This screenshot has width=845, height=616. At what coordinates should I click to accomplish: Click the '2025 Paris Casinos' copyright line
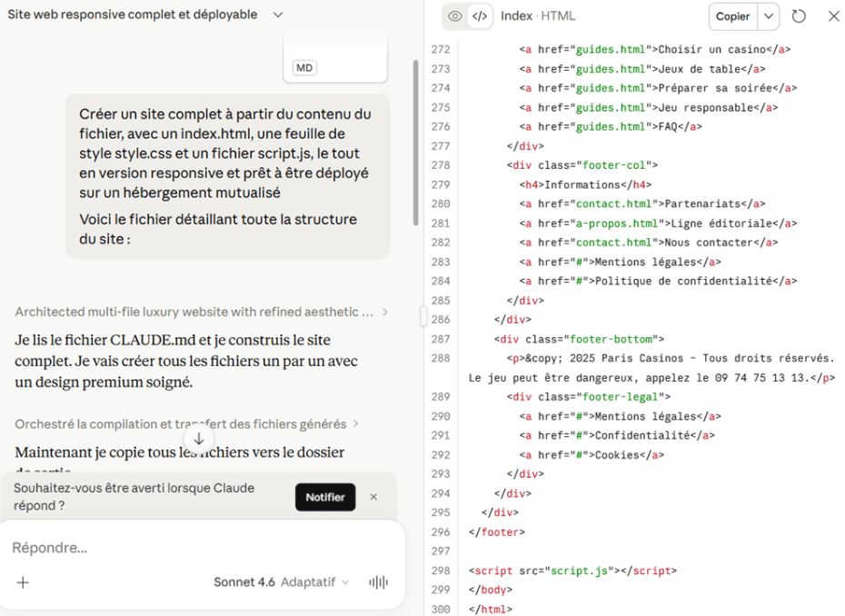click(x=652, y=368)
